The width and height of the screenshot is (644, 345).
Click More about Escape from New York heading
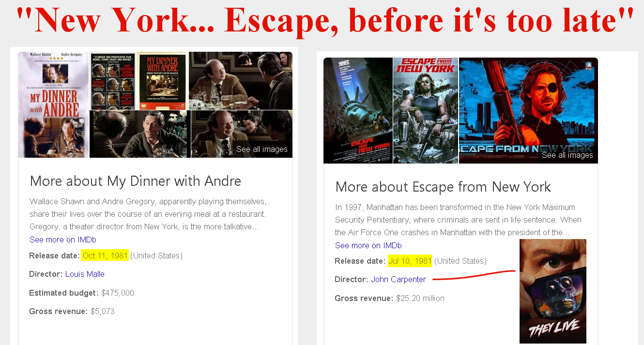[443, 187]
